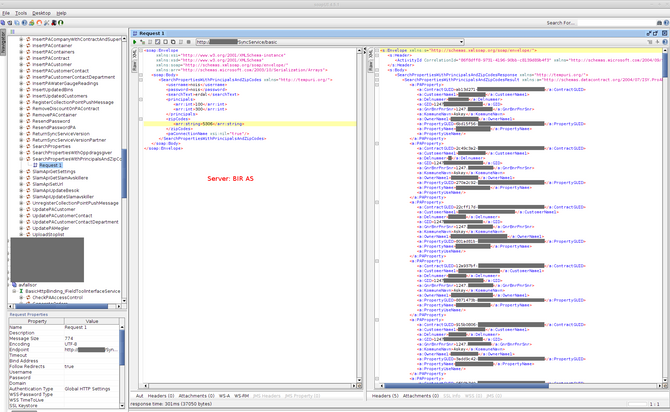The image size is (670, 412).
Task: Select RemovePAContainer in the tree
Action: (x=54, y=115)
